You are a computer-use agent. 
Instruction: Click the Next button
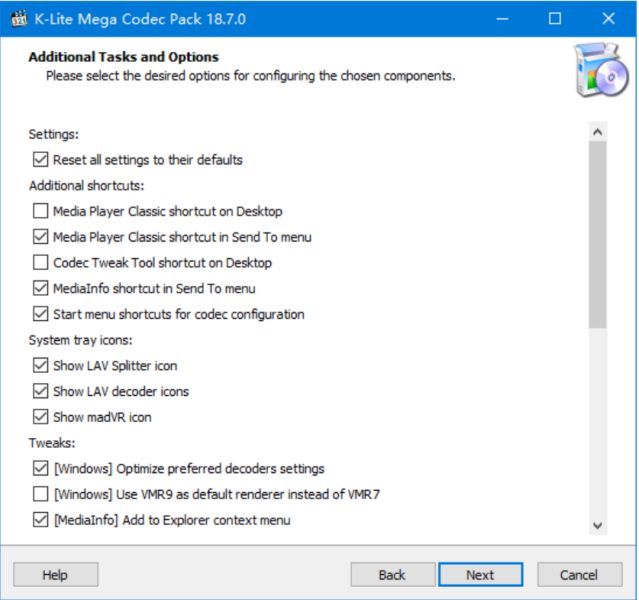[480, 575]
